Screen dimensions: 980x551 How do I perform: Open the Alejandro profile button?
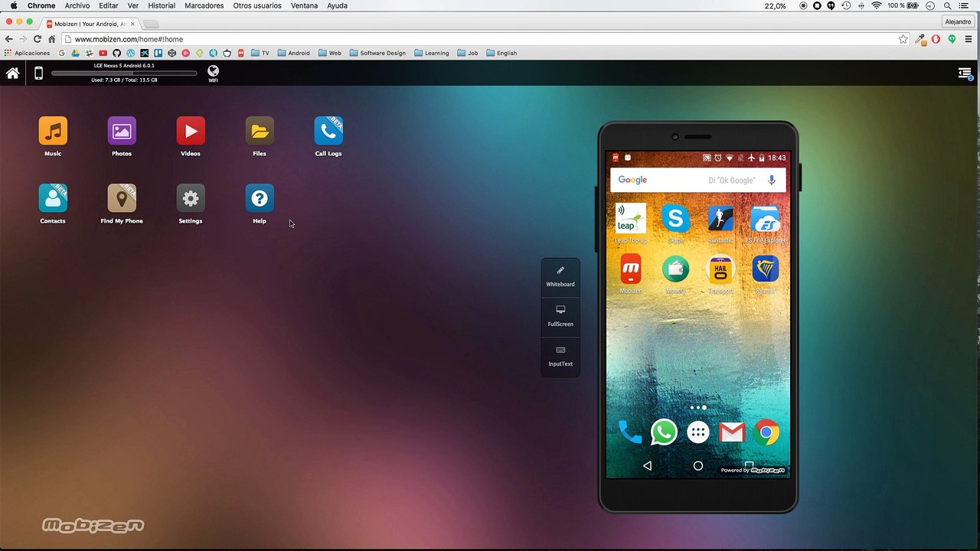(x=958, y=21)
